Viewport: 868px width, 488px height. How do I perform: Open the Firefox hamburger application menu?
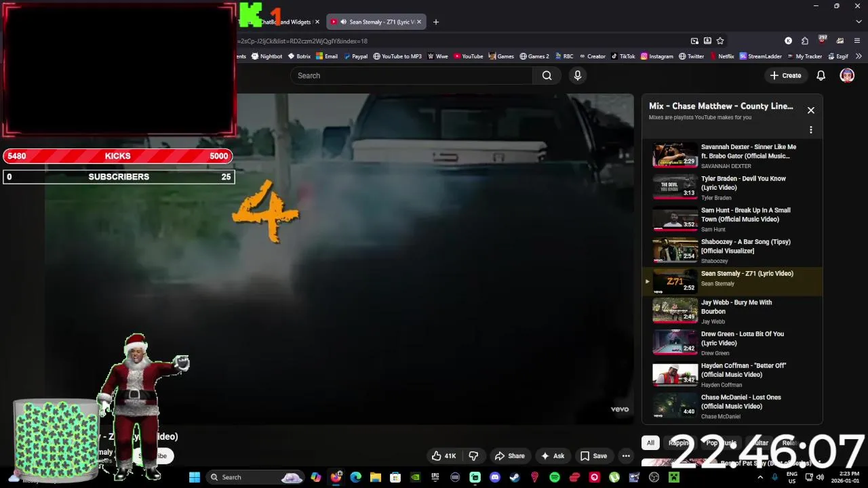pos(858,41)
